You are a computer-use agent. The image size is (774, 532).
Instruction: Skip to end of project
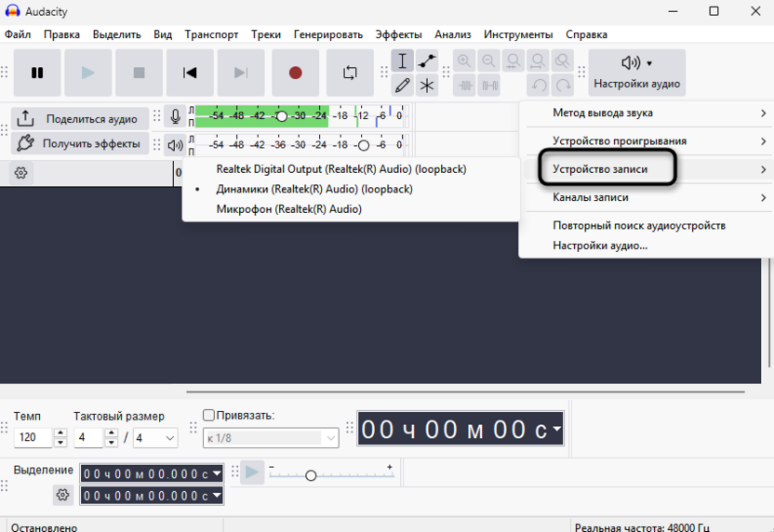(241, 73)
